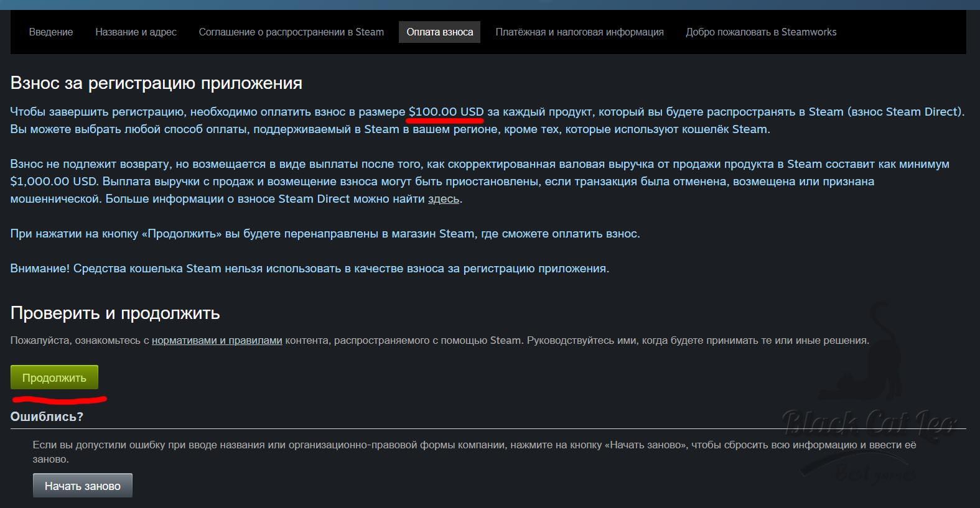This screenshot has height=508, width=980.
Task: Switch to Название и адрес tab
Action: pos(136,32)
